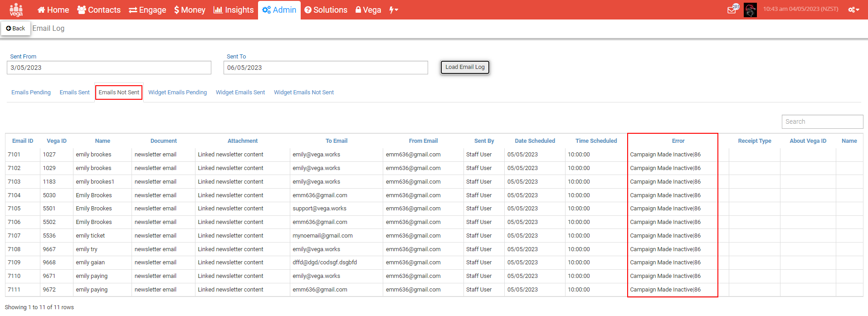Expand the lightning bolt quick actions dropdown
This screenshot has width=868, height=316.
pyautogui.click(x=394, y=10)
